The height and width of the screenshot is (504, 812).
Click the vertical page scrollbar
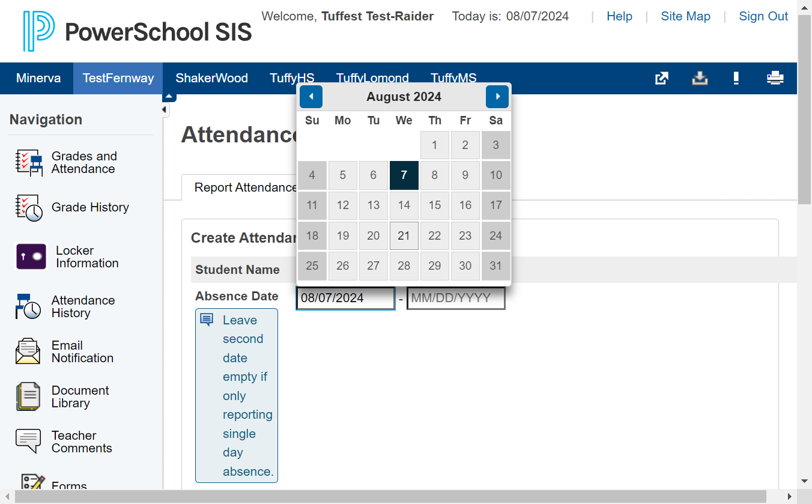tap(805, 108)
